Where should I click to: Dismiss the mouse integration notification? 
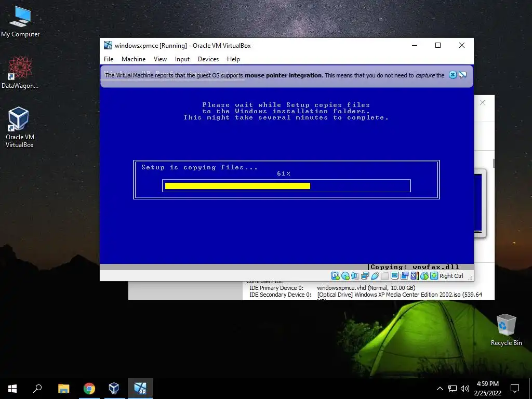pos(453,75)
